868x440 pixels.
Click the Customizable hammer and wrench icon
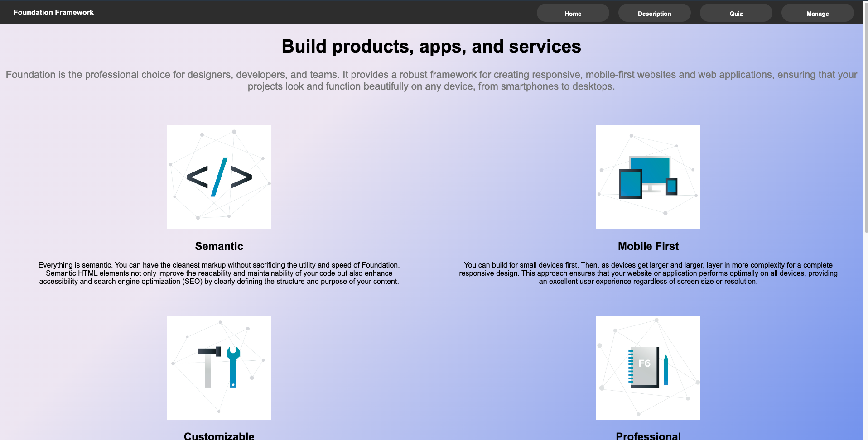click(219, 368)
